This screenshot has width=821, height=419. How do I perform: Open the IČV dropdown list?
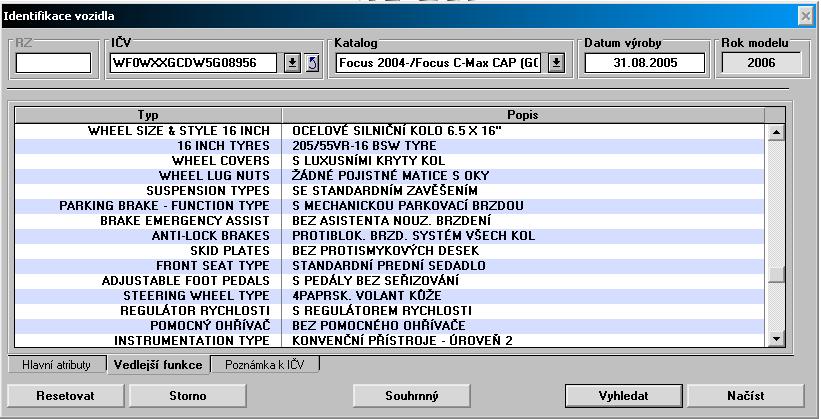292,64
